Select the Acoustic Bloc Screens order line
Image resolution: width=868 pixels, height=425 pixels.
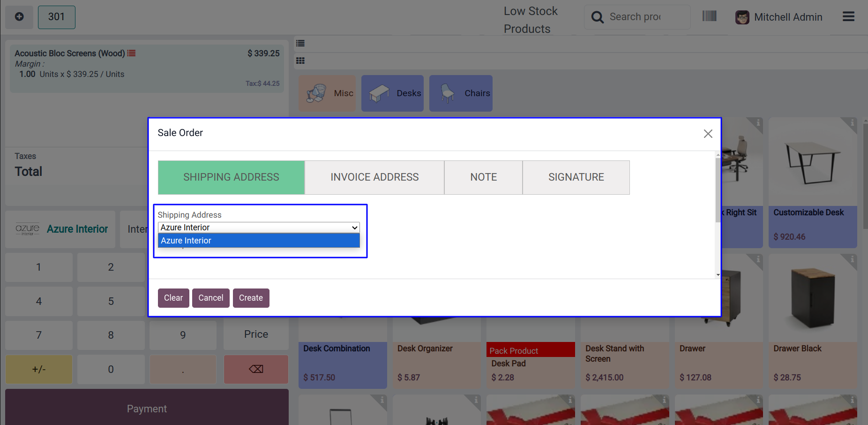point(147,68)
